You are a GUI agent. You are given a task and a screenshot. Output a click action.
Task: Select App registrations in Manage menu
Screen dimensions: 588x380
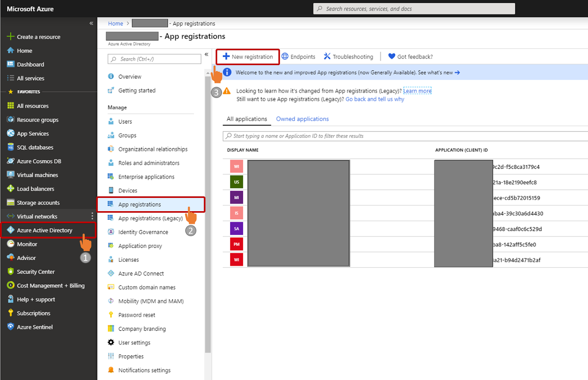pyautogui.click(x=151, y=204)
